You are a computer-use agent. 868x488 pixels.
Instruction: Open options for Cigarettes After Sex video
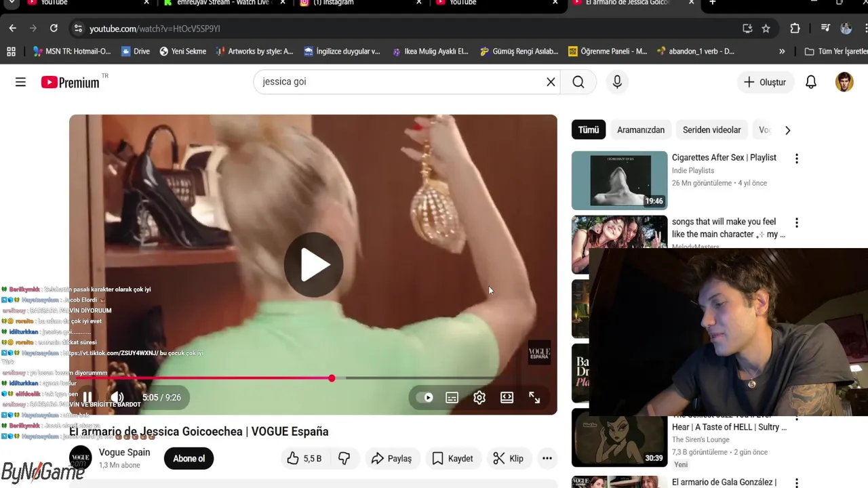point(797,159)
